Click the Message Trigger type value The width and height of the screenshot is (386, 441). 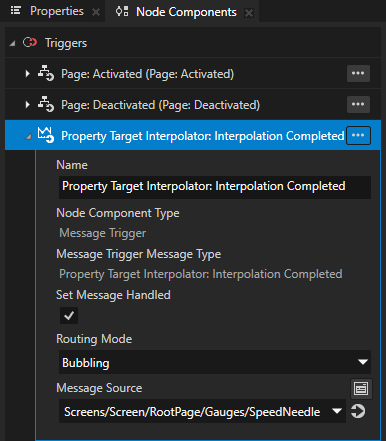103,233
